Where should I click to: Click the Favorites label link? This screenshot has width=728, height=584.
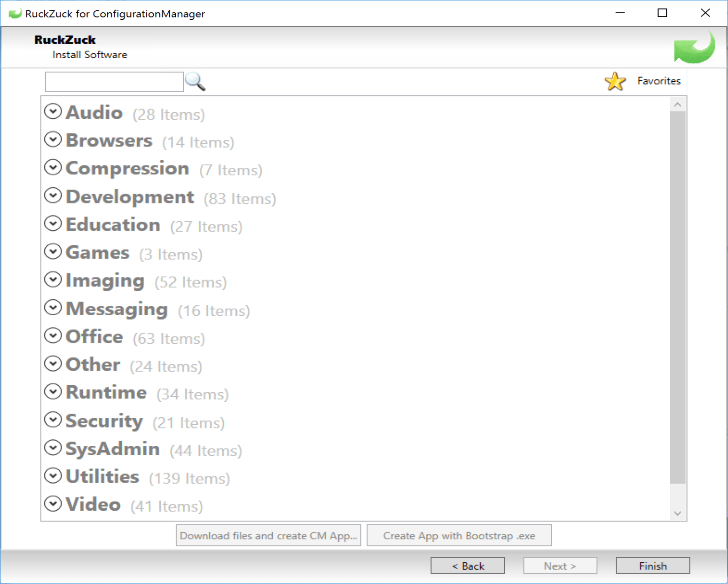click(x=658, y=81)
